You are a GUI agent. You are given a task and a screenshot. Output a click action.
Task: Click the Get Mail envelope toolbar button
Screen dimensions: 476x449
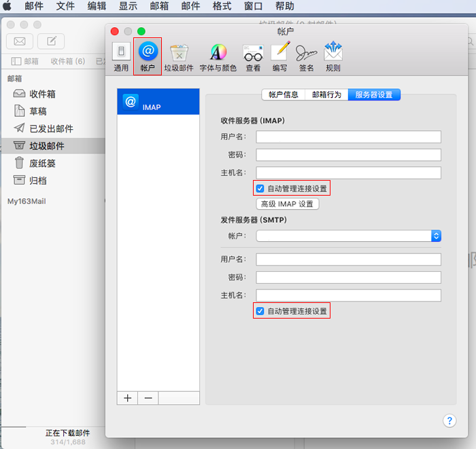[x=20, y=41]
